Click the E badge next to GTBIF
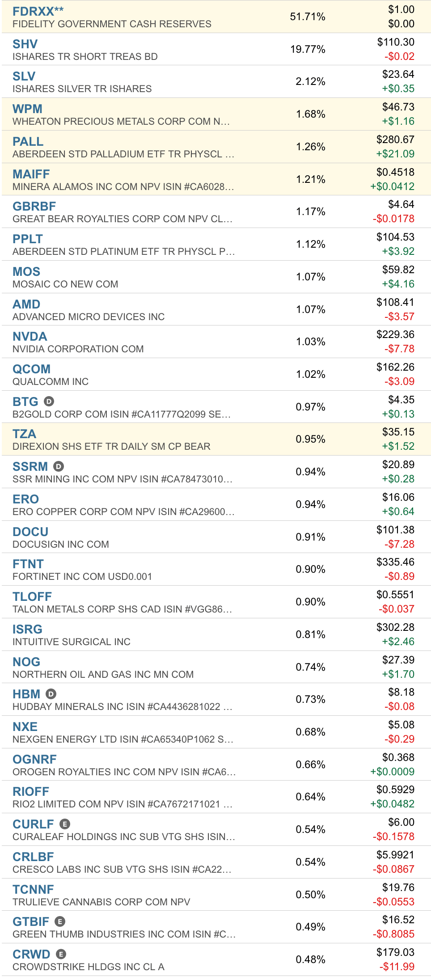Screen dimensions: 431x980 coord(60,921)
